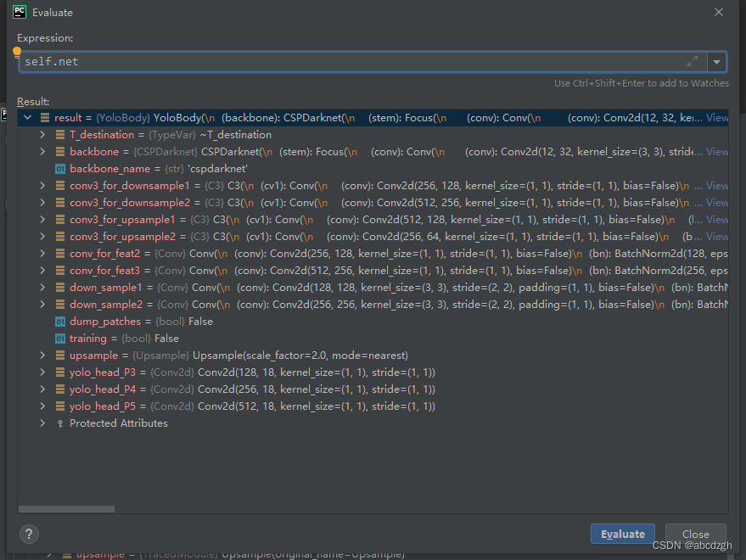Click object icon beside conv_for_feat3
Viewport: 746px width, 560px height.
tap(60, 271)
